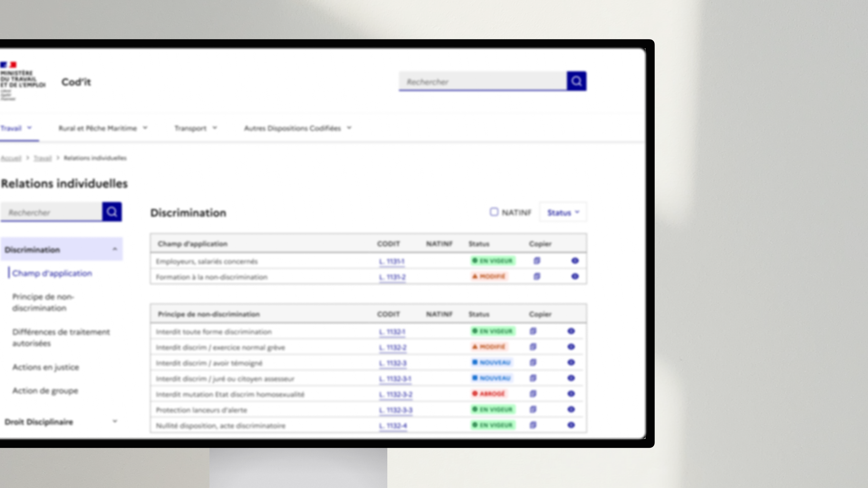Click the text Interdit toute forme discrimination
Image resolution: width=868 pixels, height=488 pixels.
coord(214,332)
